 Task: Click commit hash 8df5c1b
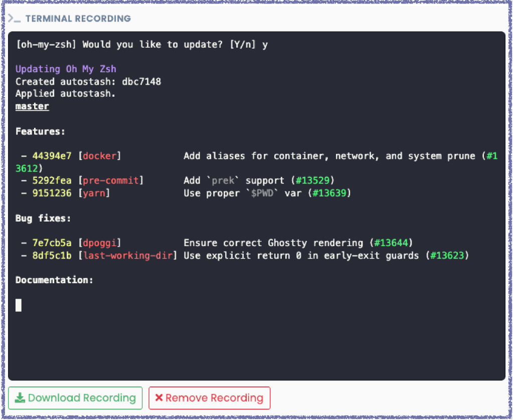pos(52,256)
